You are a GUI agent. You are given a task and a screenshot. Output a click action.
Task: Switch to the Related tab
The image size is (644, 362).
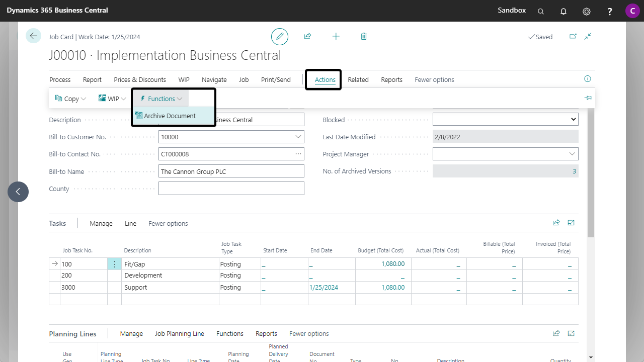[358, 80]
